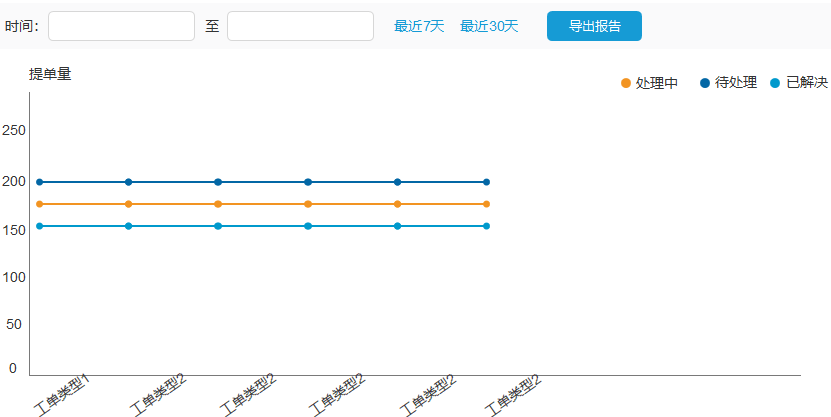The width and height of the screenshot is (831, 417).
Task: Click the light blue legend dot for 已解决
Action: point(775,83)
